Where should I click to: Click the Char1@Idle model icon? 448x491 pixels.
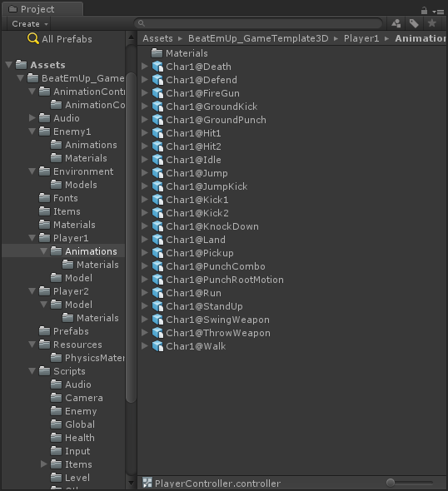click(x=157, y=160)
